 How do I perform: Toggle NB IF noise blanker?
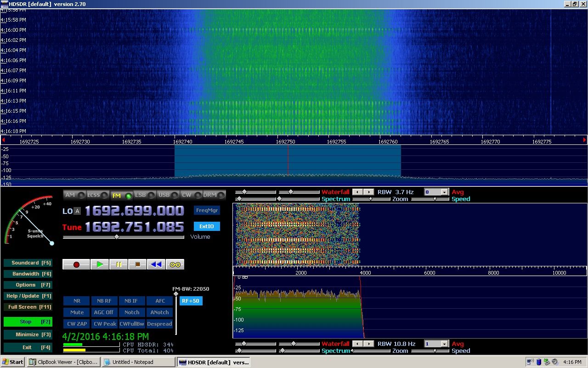coord(132,301)
